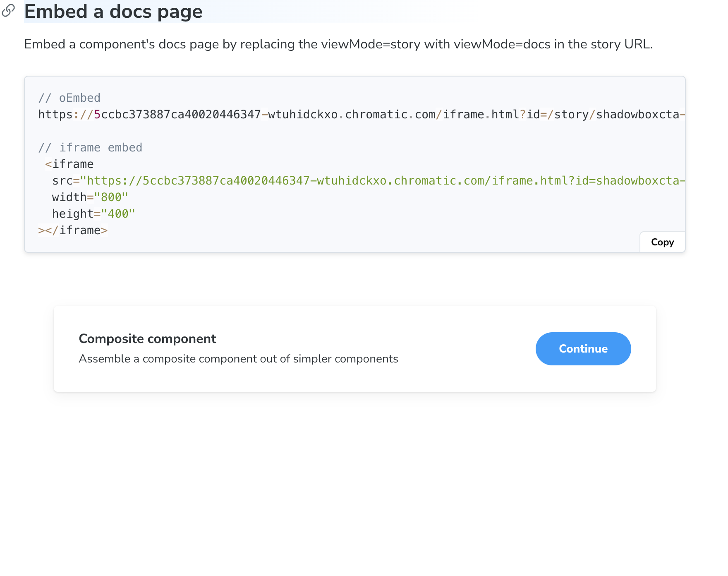Click the '// iframe embed' comment line
728x576 pixels.
point(90,147)
